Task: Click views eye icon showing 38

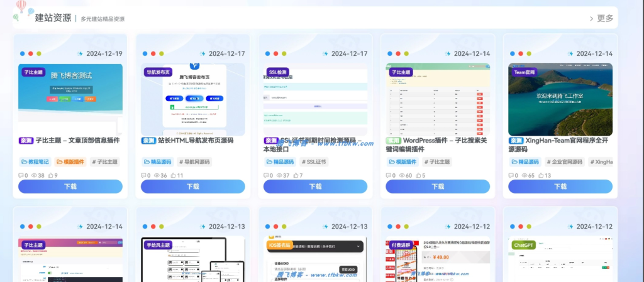Action: tap(34, 175)
